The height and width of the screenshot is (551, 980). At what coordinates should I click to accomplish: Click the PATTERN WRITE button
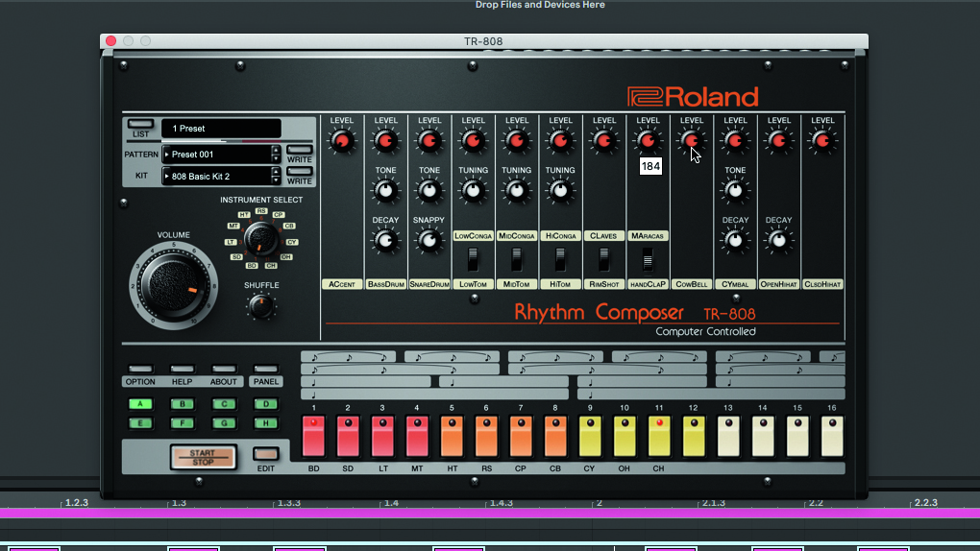point(300,150)
